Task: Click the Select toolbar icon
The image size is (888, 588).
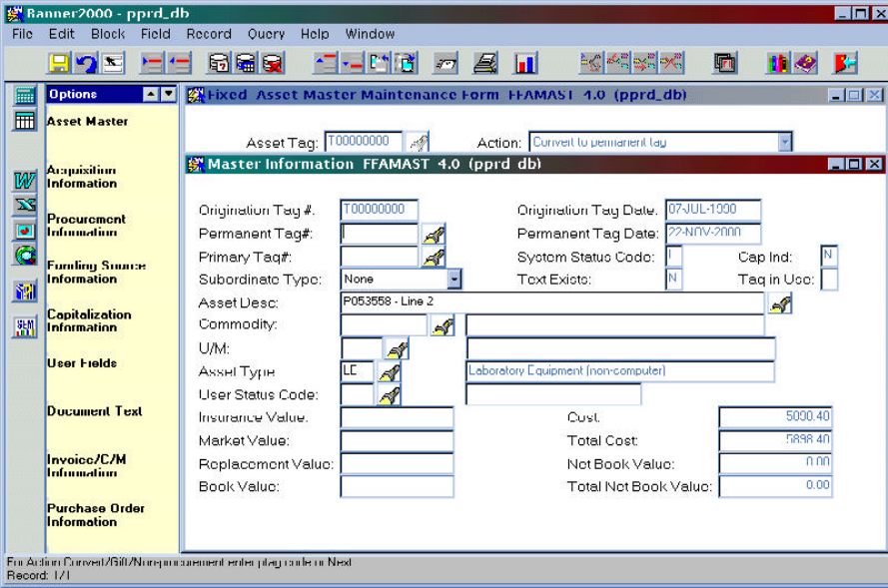Action: [x=113, y=63]
